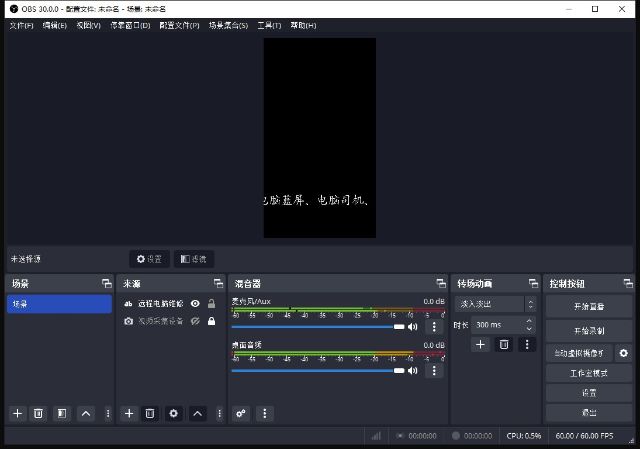The width and height of the screenshot is (640, 449).
Task: Click the 滤镜 button in the source toolbar
Action: tap(193, 259)
